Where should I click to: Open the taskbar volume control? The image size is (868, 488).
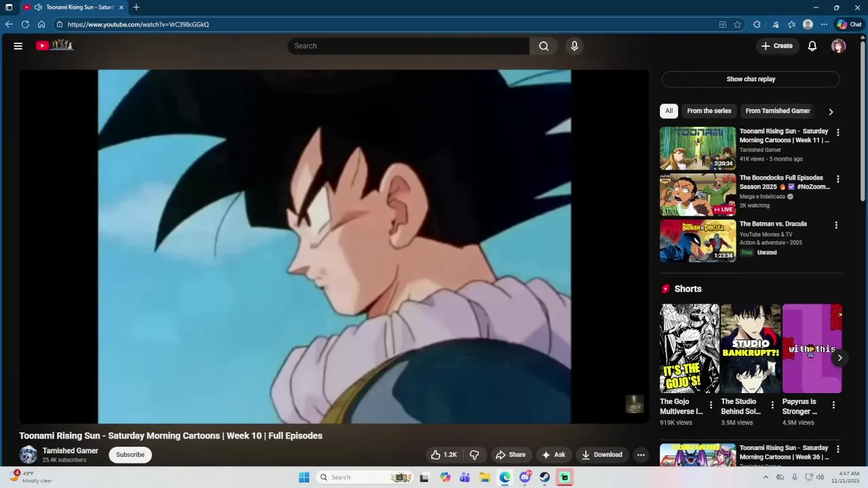coord(820,477)
